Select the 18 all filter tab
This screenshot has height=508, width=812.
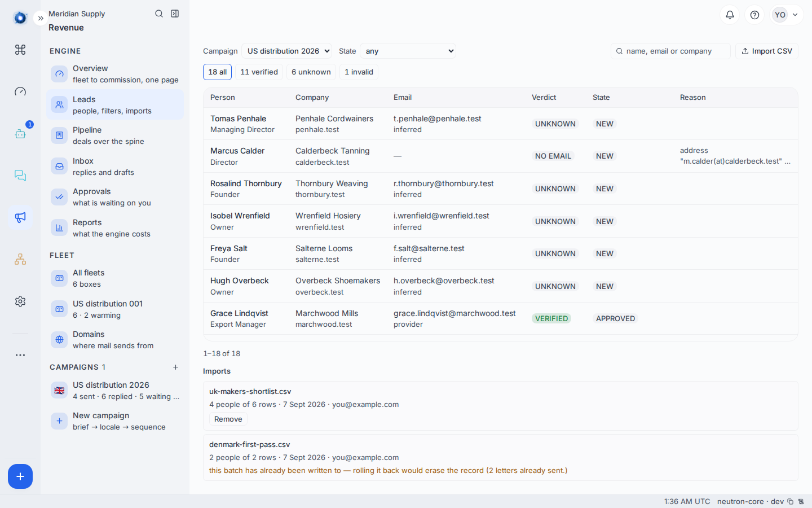pyautogui.click(x=217, y=72)
